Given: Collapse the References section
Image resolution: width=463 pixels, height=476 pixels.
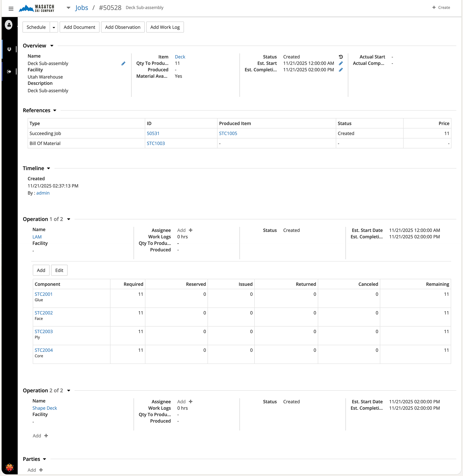Looking at the screenshot, I should coord(55,110).
